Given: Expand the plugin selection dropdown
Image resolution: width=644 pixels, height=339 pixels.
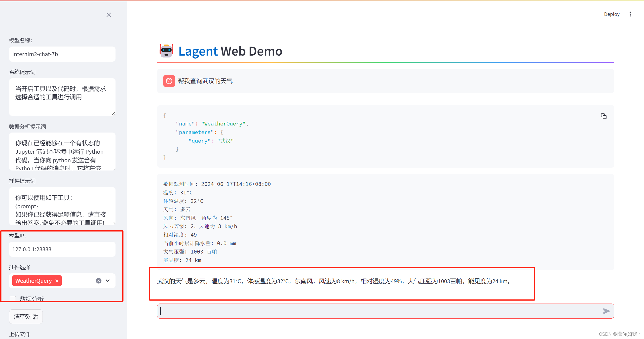Looking at the screenshot, I should (x=108, y=281).
